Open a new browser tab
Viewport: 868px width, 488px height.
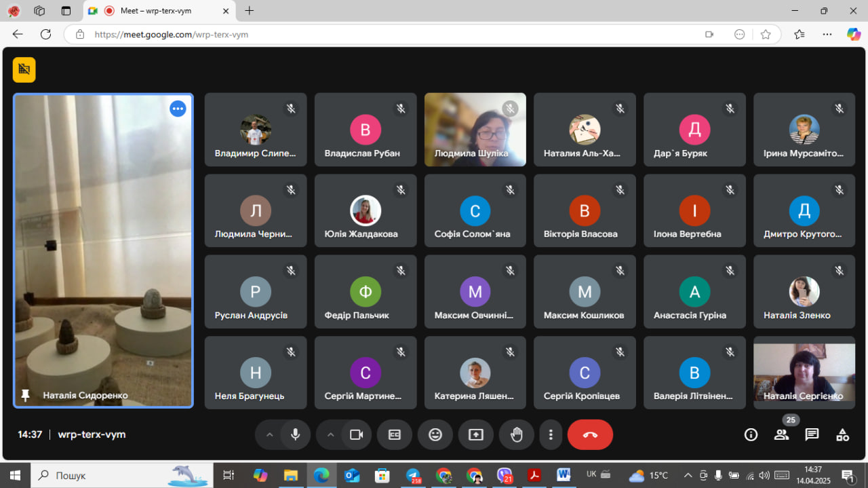pos(250,11)
